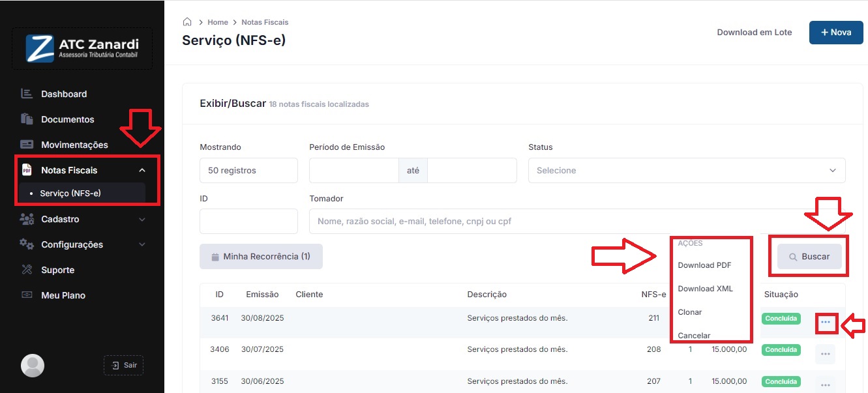The height and width of the screenshot is (393, 868).
Task: Click the Buscar search button
Action: (809, 257)
